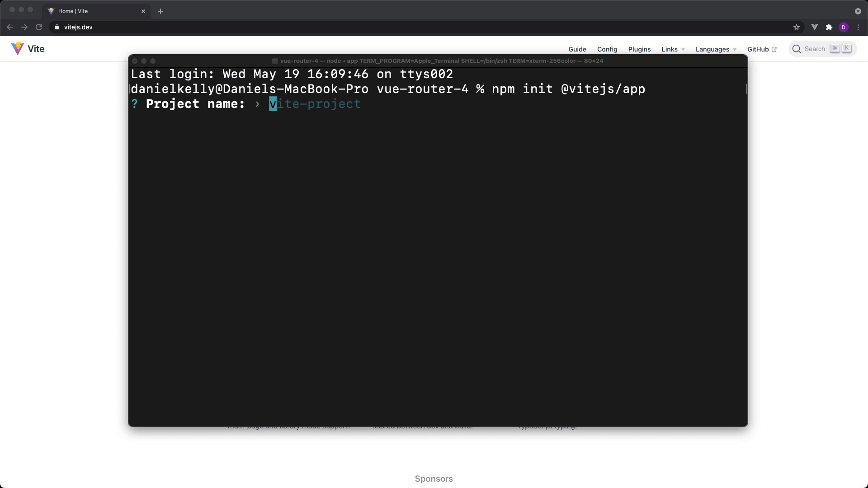Open Chrome profile avatar D
This screenshot has width=868, height=488.
point(844,27)
